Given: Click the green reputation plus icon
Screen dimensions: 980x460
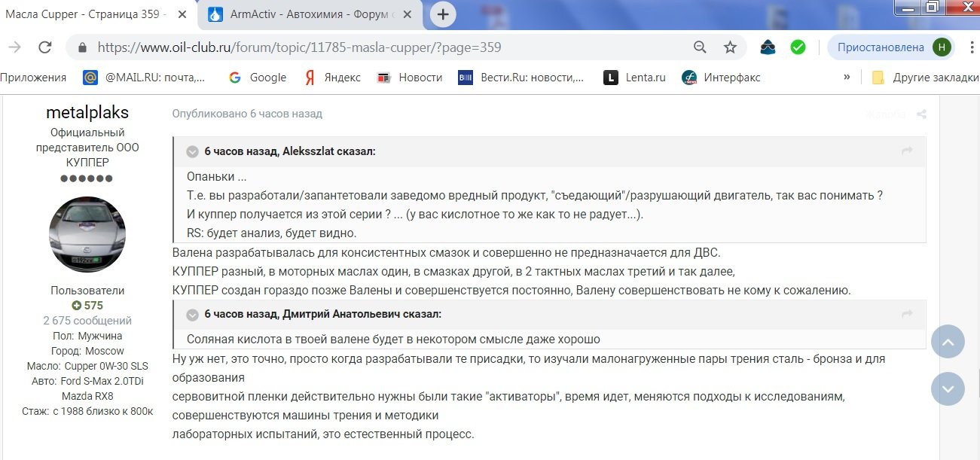Looking at the screenshot, I should [x=76, y=306].
